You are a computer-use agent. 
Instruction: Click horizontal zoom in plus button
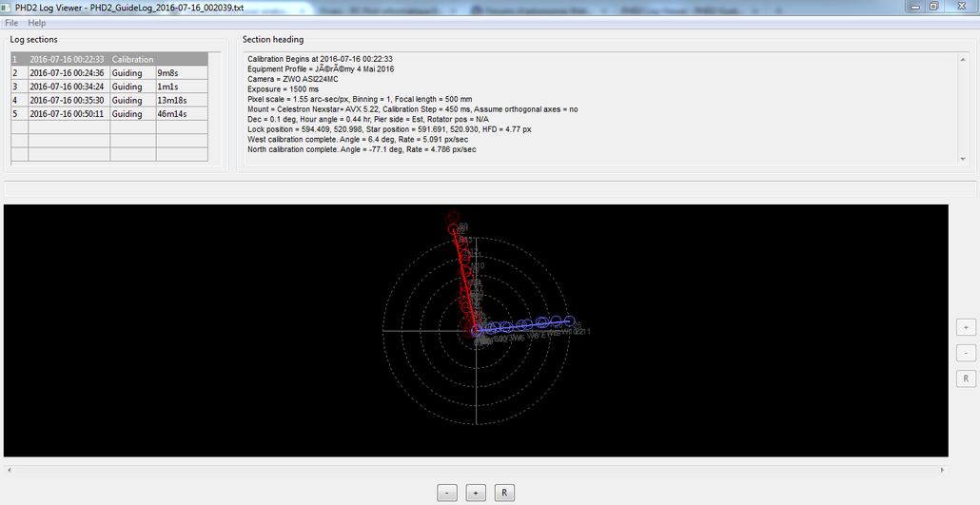[x=476, y=493]
